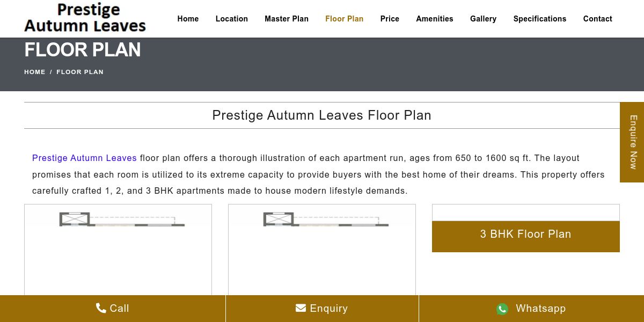Click the Prestige Autumn Leaves logo

click(85, 18)
